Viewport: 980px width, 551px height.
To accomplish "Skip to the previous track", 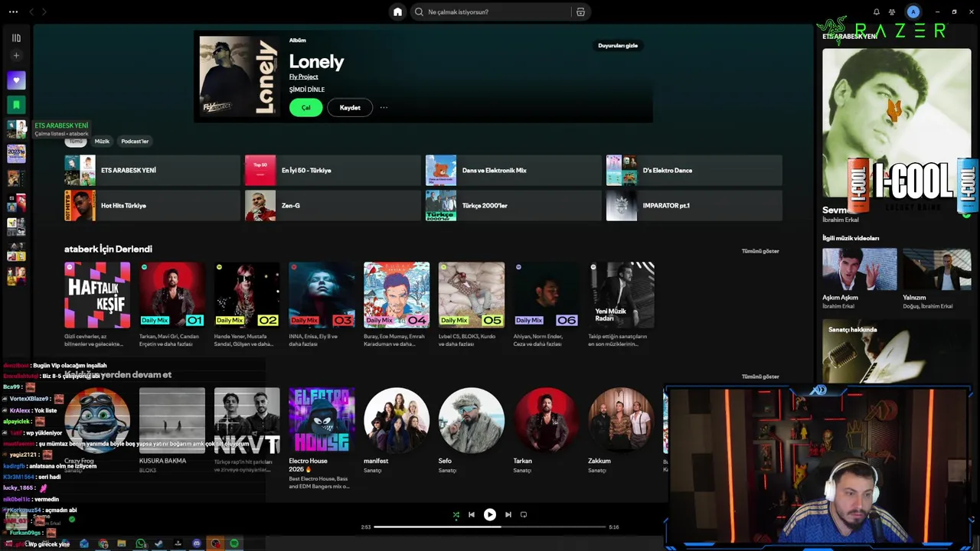I will point(472,515).
